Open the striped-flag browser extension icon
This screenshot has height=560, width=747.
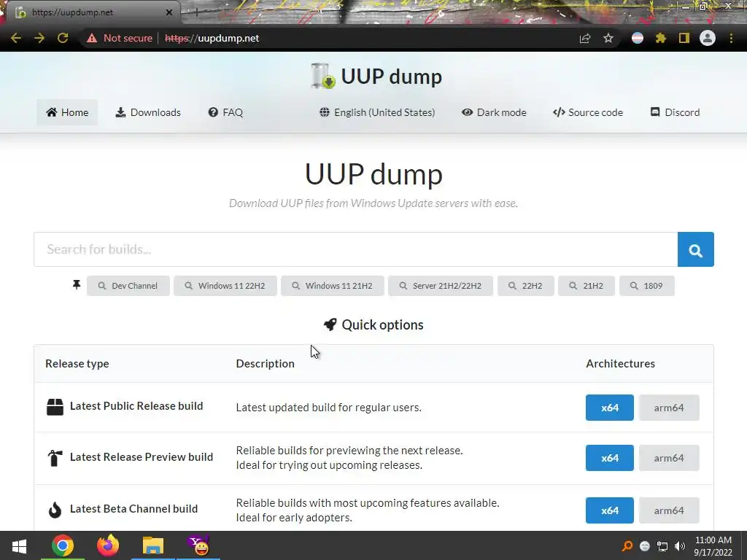coord(638,38)
